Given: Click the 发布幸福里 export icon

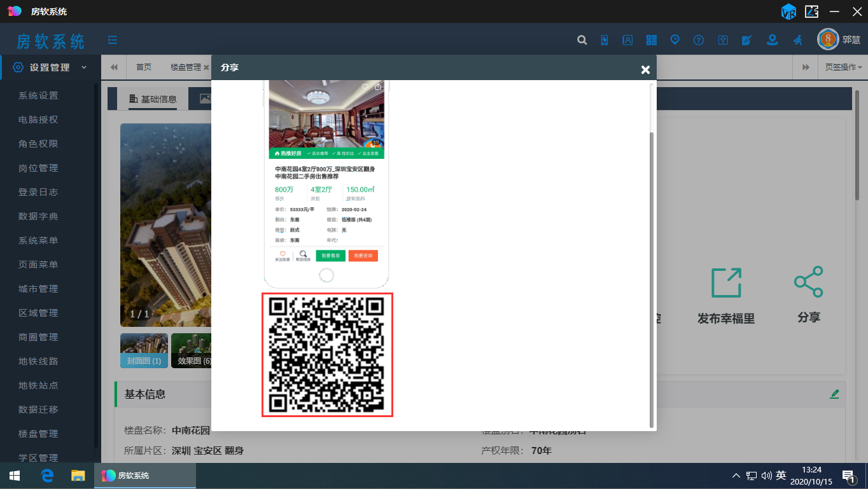Looking at the screenshot, I should tap(726, 282).
